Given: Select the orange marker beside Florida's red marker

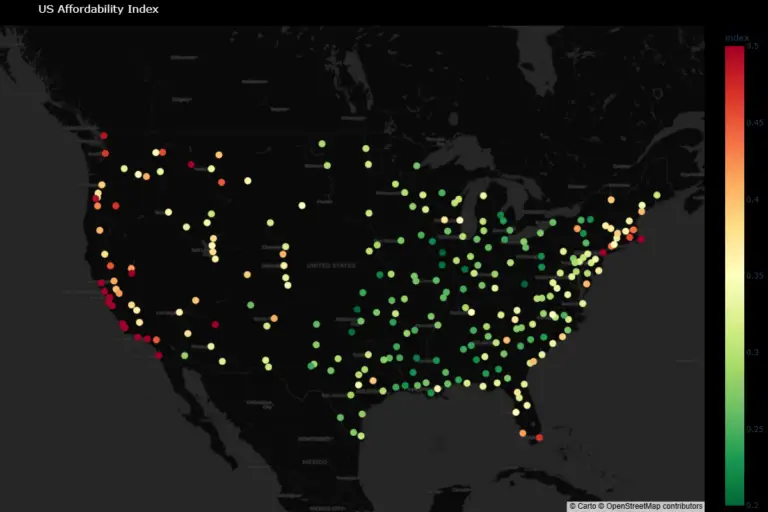Looking at the screenshot, I should click(523, 433).
